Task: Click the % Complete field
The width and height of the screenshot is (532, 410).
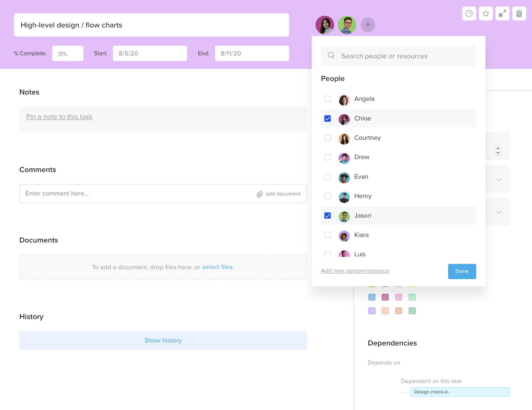Action: (x=67, y=54)
